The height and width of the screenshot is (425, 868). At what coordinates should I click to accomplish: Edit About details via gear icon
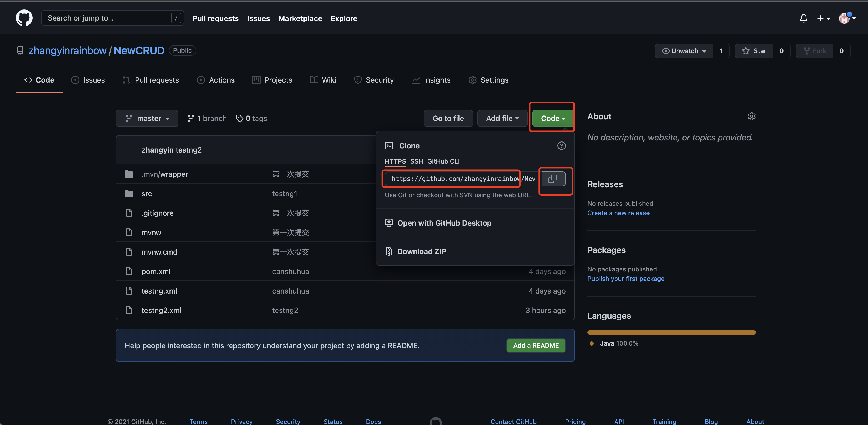[751, 117]
